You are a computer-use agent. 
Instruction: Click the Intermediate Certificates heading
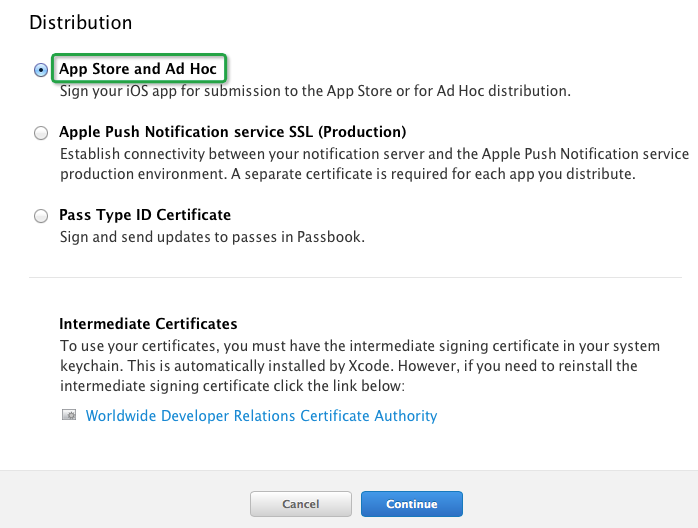(148, 324)
